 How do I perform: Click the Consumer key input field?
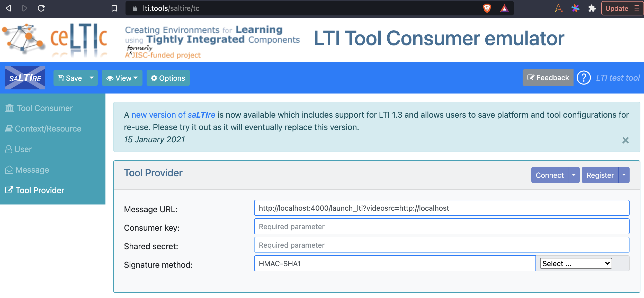(441, 226)
